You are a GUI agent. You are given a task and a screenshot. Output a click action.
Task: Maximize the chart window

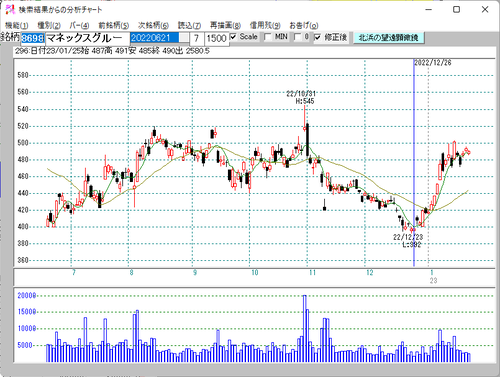pyautogui.click(x=457, y=10)
